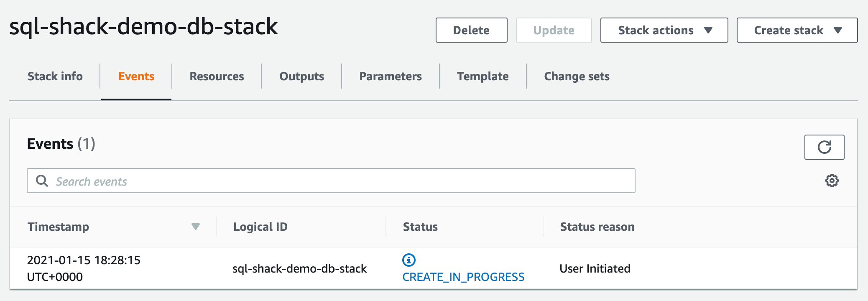Delete the sql-shack-demo-db-stack stack
This screenshot has height=301, width=868.
tap(471, 30)
